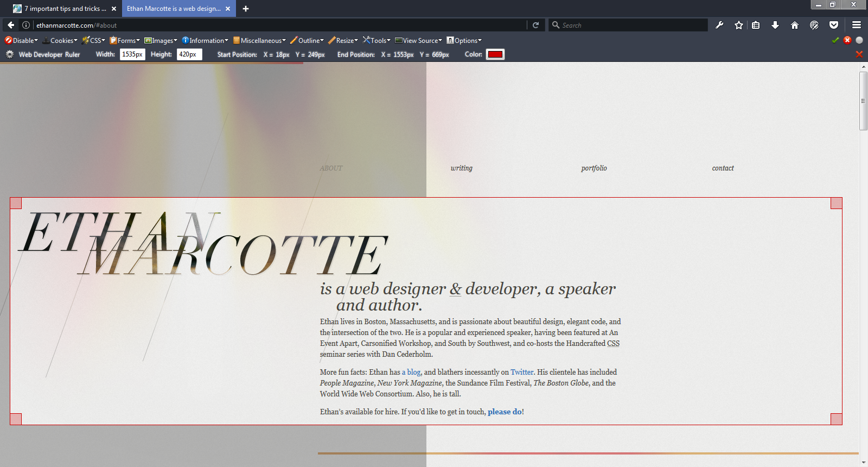The width and height of the screenshot is (868, 467).
Task: Follow the Twitter link
Action: pos(522,372)
